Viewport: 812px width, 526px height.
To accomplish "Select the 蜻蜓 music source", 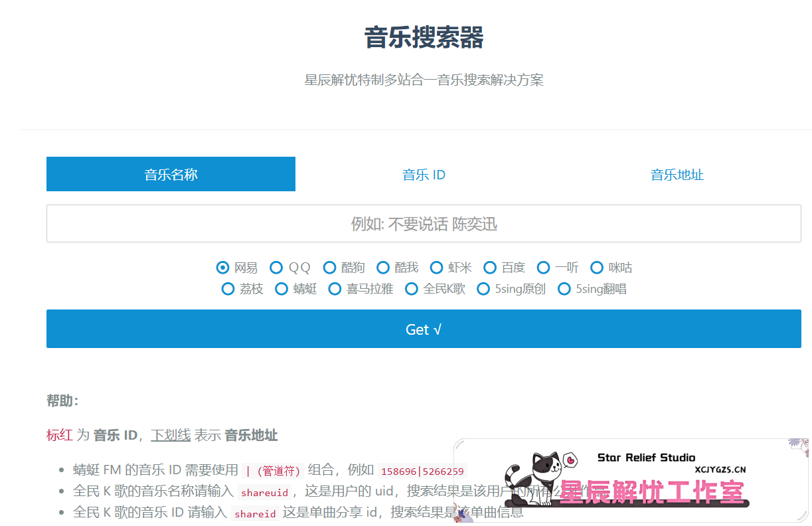I will click(281, 288).
